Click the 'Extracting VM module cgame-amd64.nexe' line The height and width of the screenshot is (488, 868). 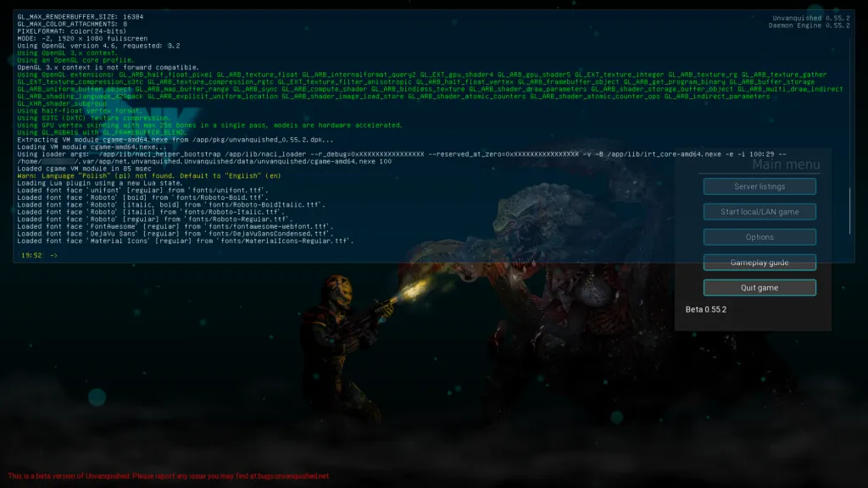point(175,140)
